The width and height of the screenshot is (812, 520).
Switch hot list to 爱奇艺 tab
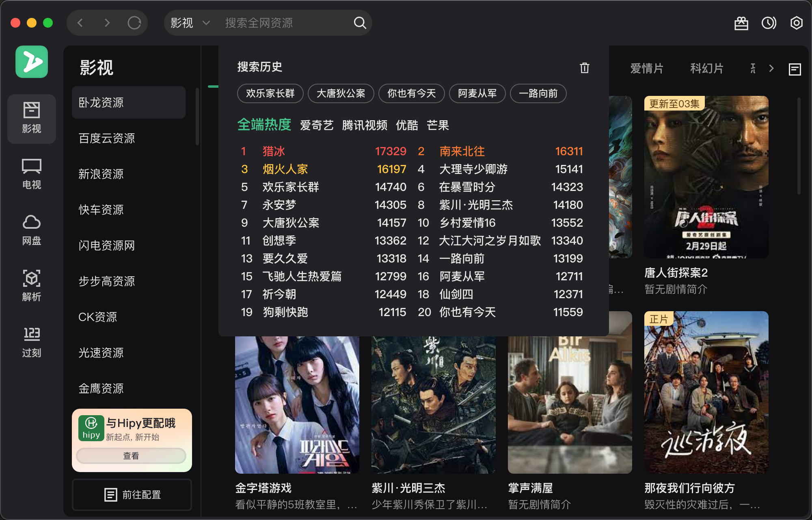(317, 125)
